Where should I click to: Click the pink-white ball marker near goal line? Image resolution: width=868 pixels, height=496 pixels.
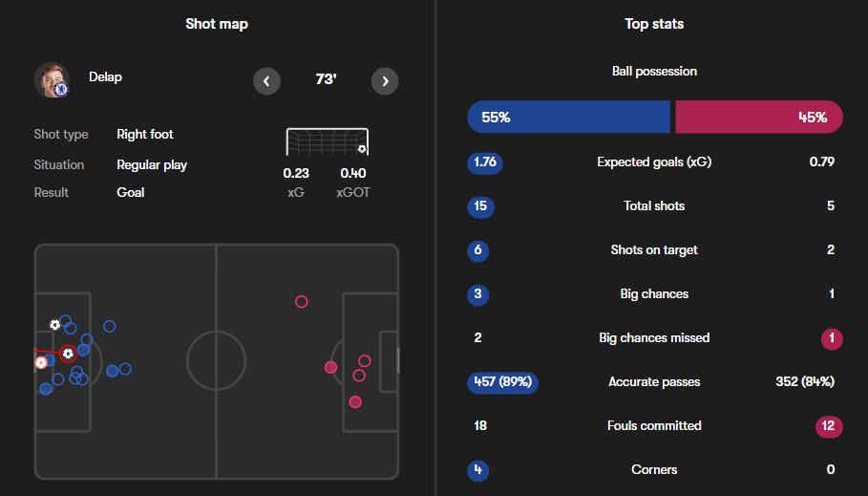pos(41,363)
